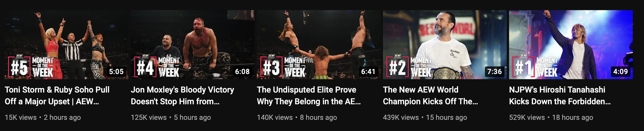This screenshot has height=131, width=644.
Task: Click 'NJPW's Hiroshi Tanahashi Kicks Down' title
Action: [x=560, y=95]
